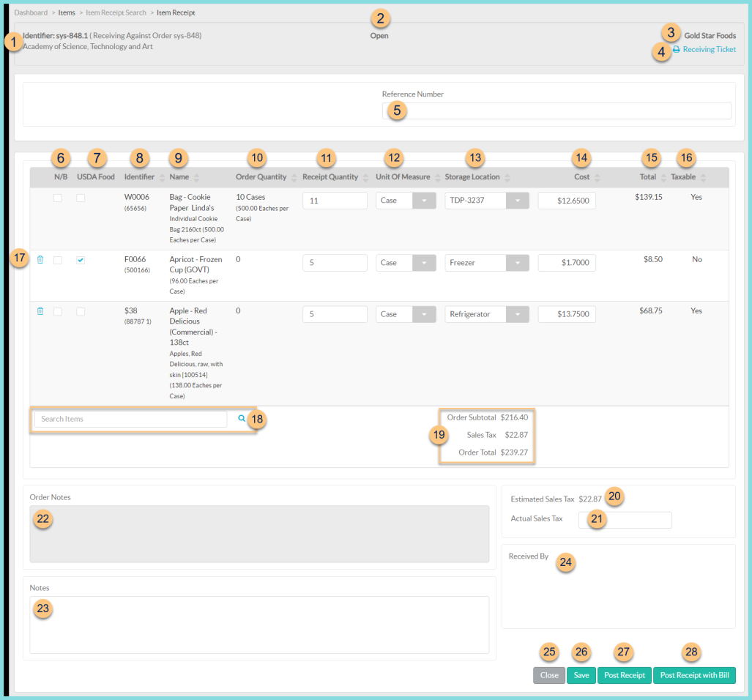
Task: Save the item receipt
Action: coord(581,675)
